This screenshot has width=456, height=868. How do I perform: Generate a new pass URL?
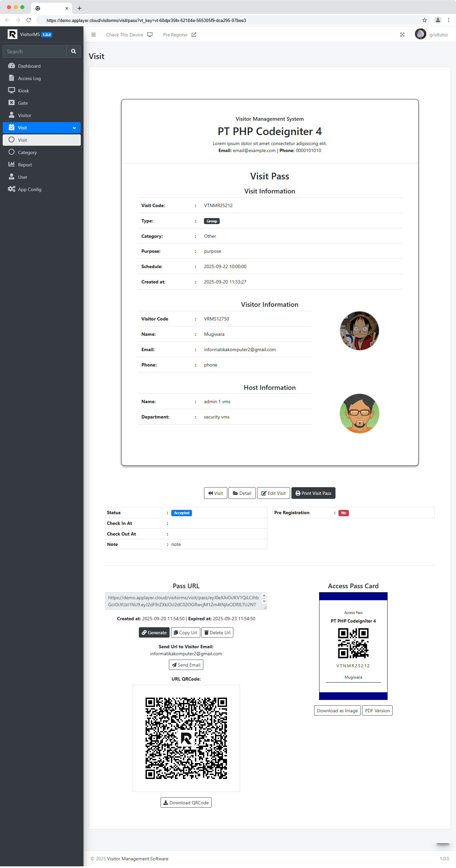coord(154,633)
